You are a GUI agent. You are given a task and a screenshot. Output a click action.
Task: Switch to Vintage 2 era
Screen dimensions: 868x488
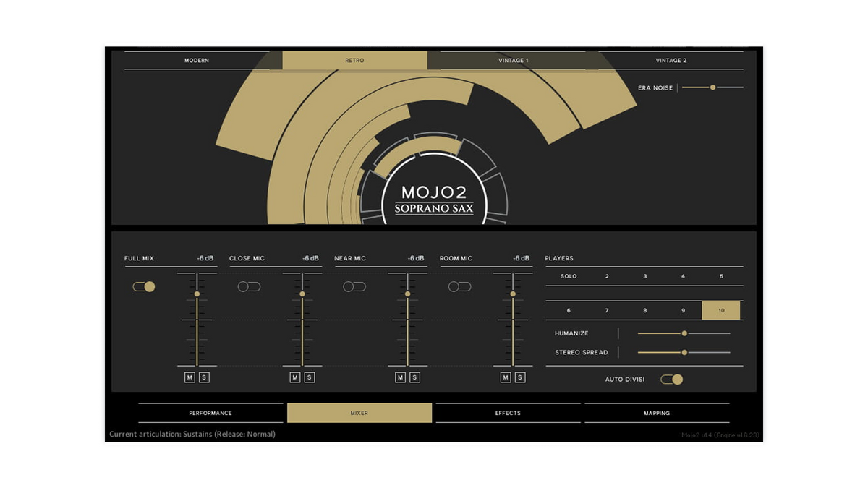pyautogui.click(x=671, y=61)
